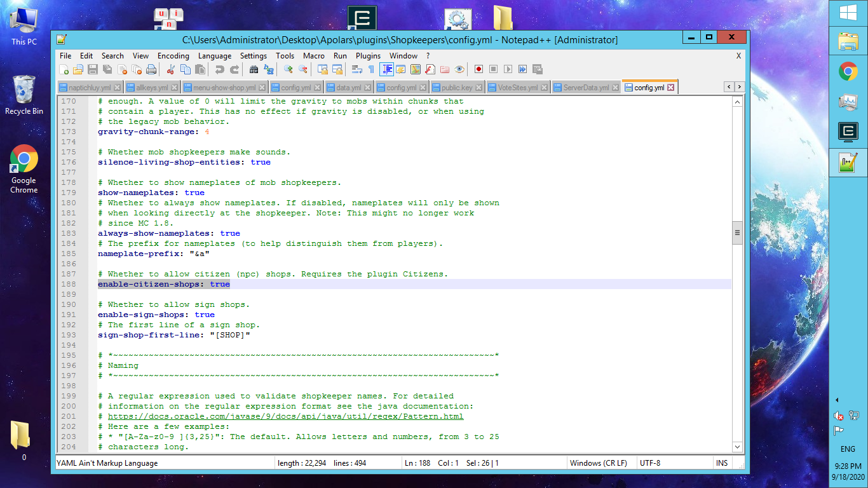The width and height of the screenshot is (868, 488).
Task: Open the Plugins menu
Action: pos(368,56)
